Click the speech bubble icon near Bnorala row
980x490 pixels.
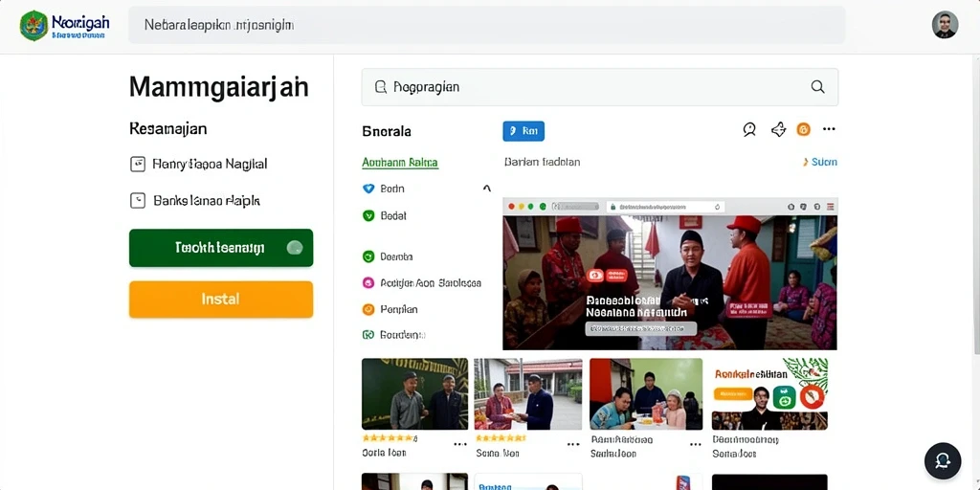pyautogui.click(x=749, y=129)
